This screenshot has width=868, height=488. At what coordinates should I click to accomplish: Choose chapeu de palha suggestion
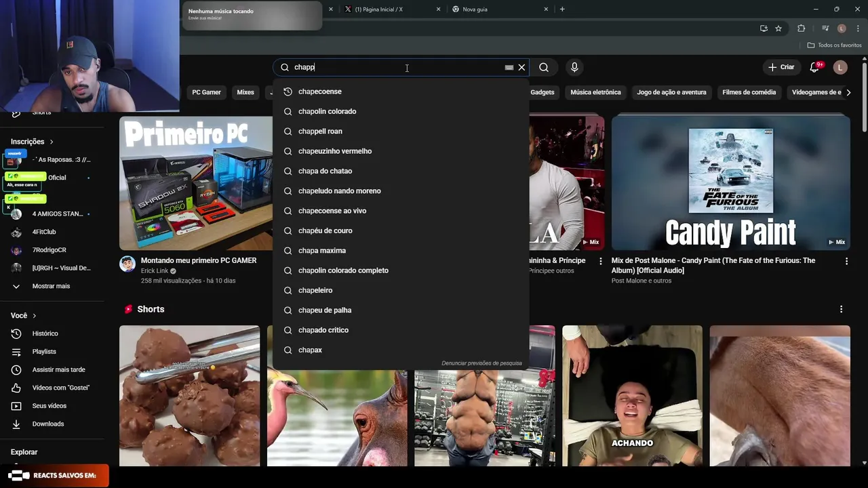pyautogui.click(x=401, y=310)
